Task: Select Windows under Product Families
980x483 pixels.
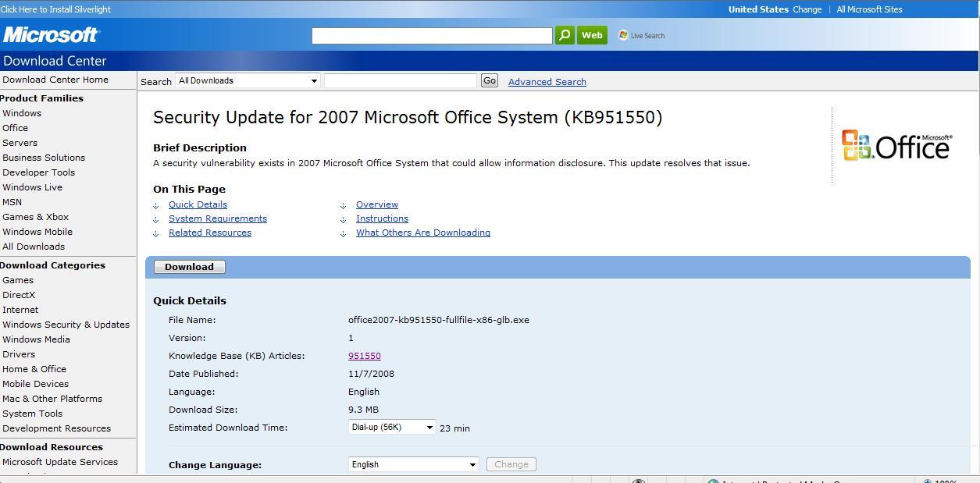Action: coord(22,113)
